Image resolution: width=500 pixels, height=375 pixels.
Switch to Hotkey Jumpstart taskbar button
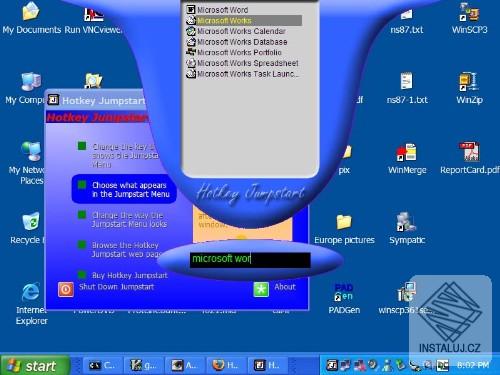coord(268,365)
